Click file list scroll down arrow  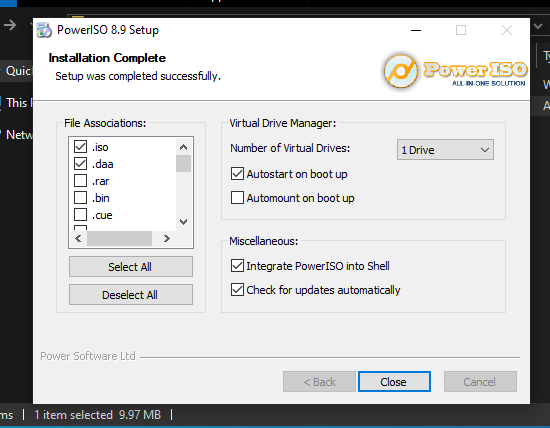pyautogui.click(x=183, y=222)
